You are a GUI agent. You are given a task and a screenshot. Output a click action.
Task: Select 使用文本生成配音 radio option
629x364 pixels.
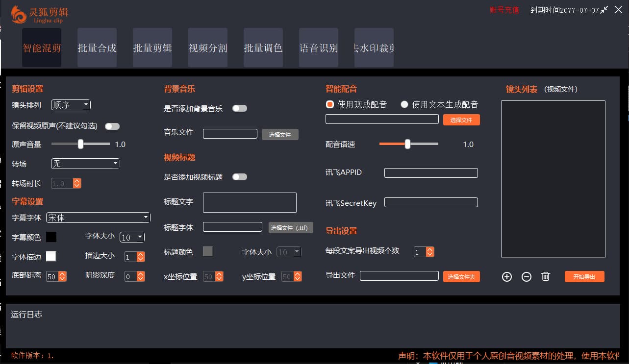pyautogui.click(x=404, y=104)
